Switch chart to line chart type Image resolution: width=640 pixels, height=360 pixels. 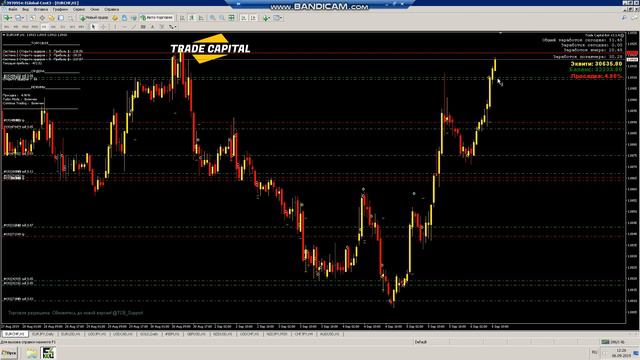(x=201, y=18)
